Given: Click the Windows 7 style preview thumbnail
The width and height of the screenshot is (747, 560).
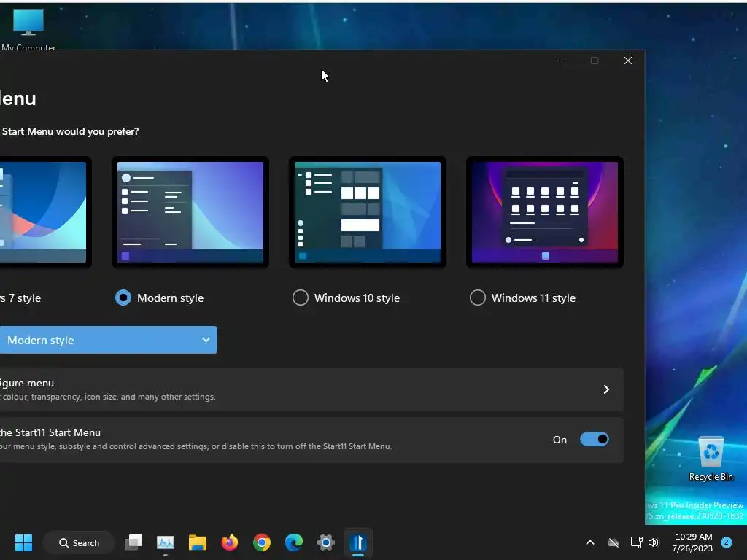Looking at the screenshot, I should [x=44, y=212].
